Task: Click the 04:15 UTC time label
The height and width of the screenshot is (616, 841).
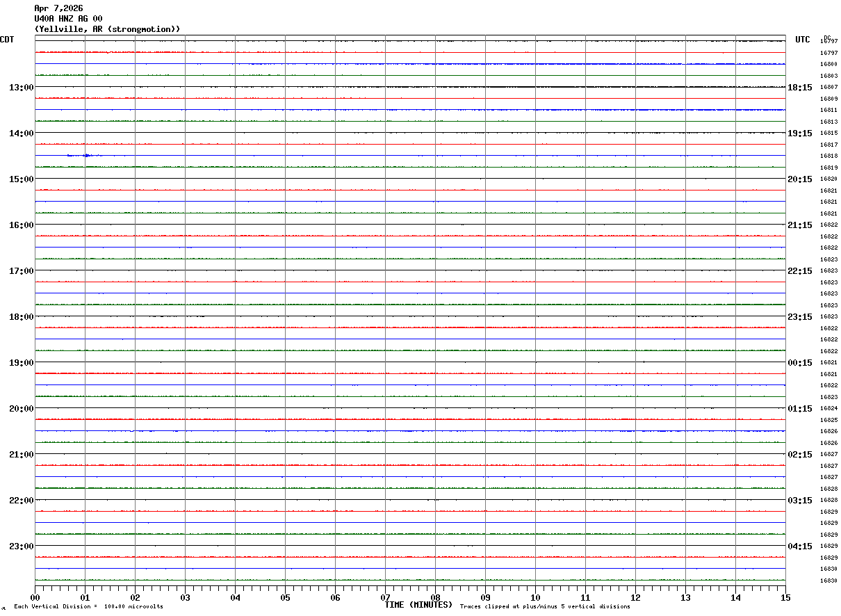Action: tap(800, 546)
